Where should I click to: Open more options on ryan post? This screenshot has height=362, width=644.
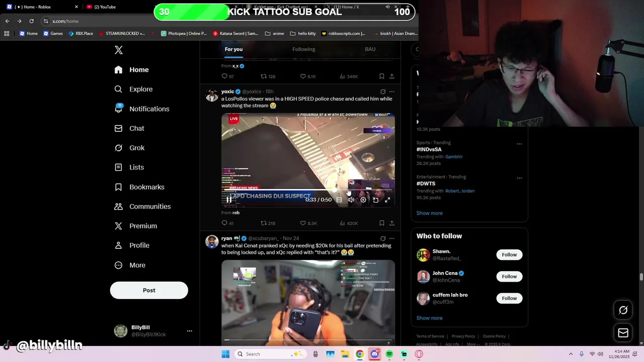[x=392, y=238]
